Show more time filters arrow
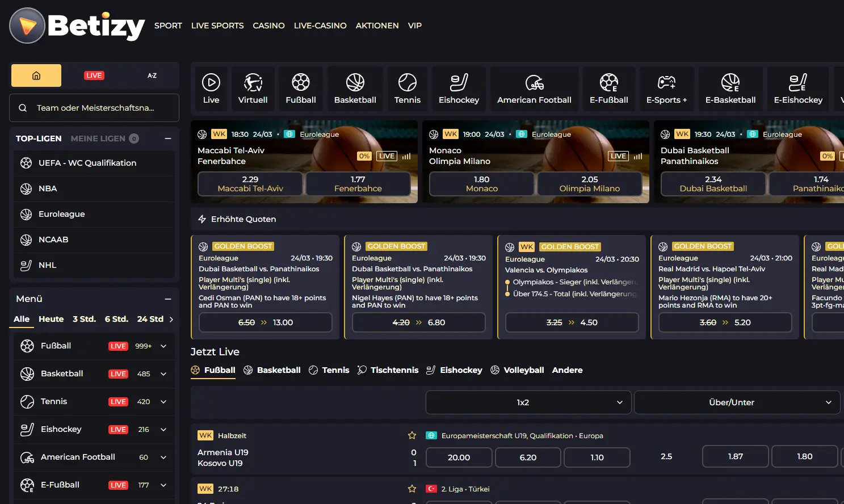The width and height of the screenshot is (844, 504). coord(171,319)
